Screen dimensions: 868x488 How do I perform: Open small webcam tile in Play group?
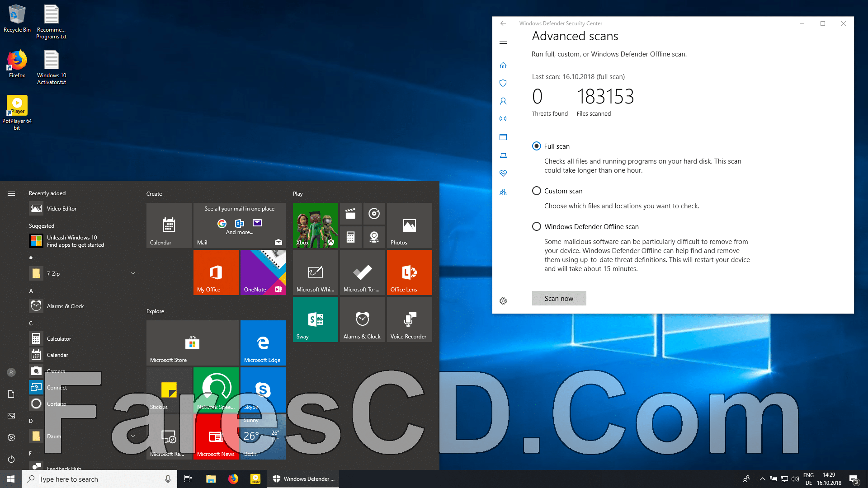point(374,237)
